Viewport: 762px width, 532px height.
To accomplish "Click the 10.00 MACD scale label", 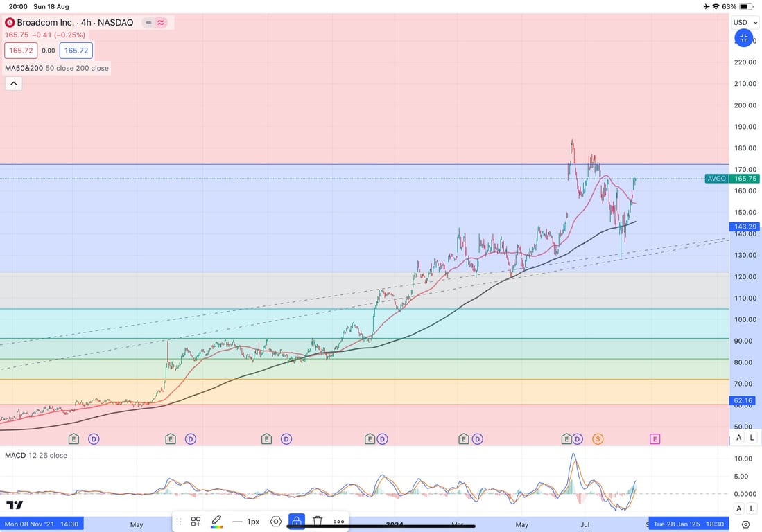I will click(743, 459).
